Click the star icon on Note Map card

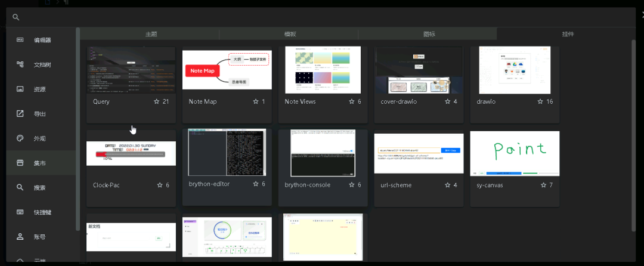tap(256, 101)
